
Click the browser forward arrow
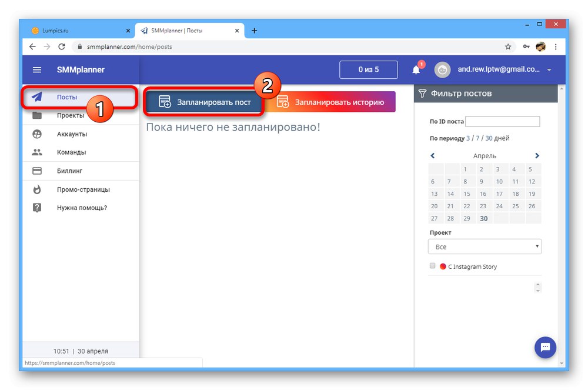[47, 46]
